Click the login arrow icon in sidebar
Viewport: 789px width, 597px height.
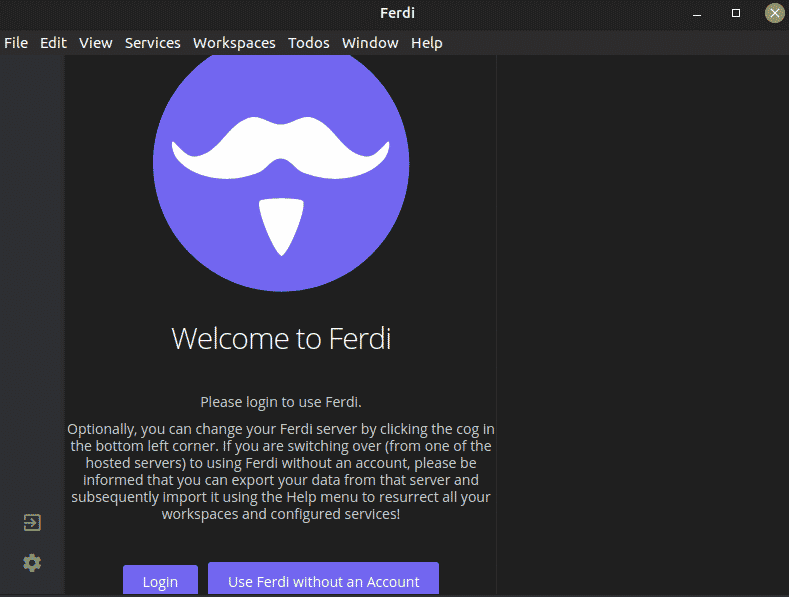tap(32, 523)
